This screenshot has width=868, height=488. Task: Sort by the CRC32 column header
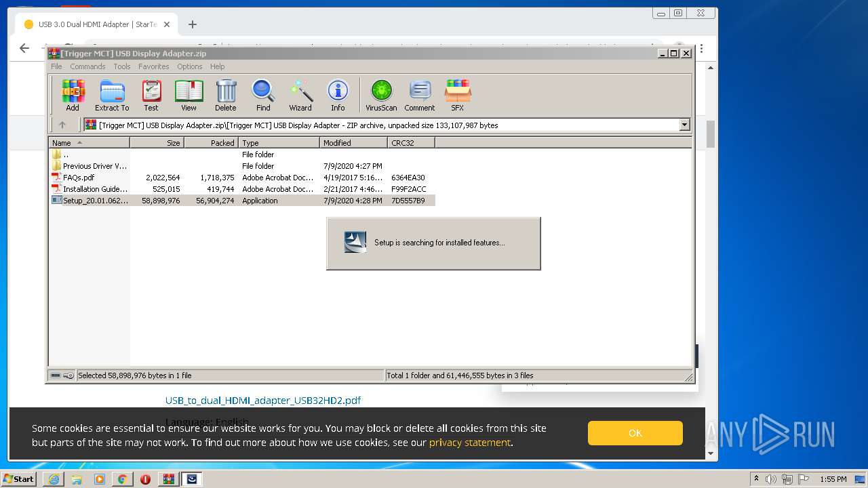point(411,143)
